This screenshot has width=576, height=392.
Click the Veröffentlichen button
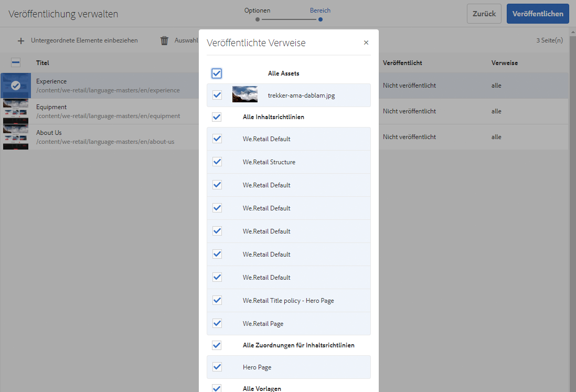coord(538,14)
